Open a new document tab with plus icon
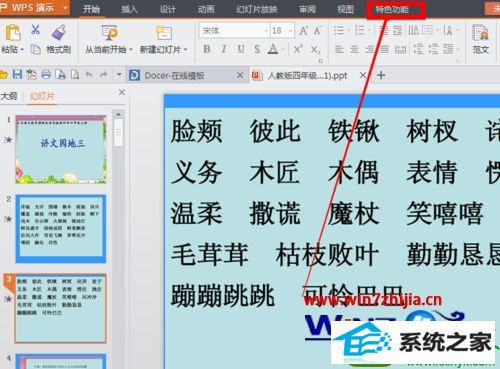This screenshot has height=369, width=500. 381,75
